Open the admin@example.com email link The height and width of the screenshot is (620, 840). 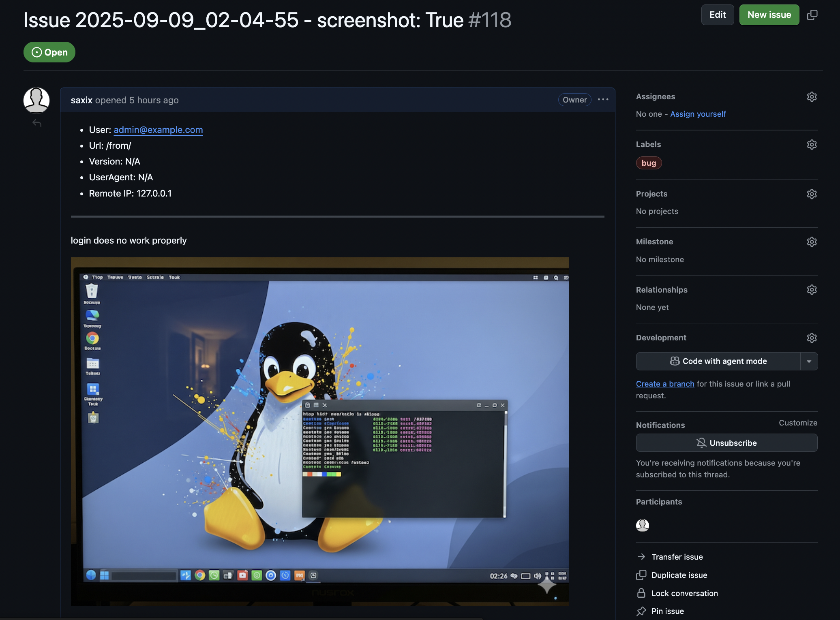[x=158, y=130]
